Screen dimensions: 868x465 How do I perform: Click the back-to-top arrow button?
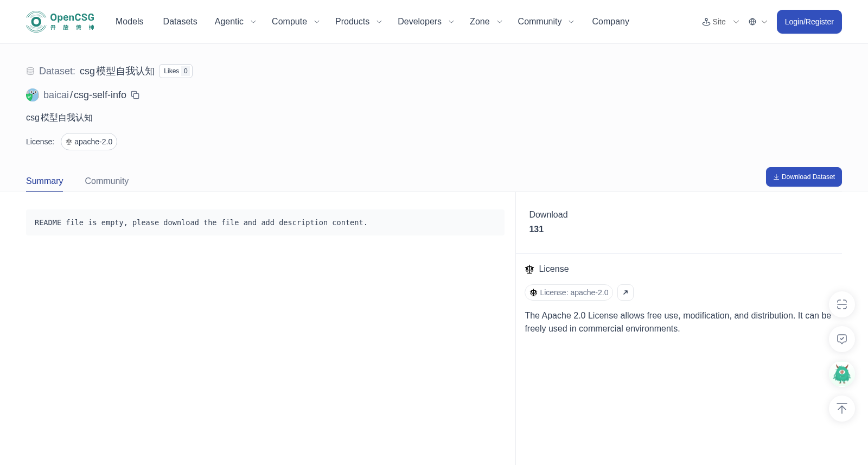click(842, 409)
